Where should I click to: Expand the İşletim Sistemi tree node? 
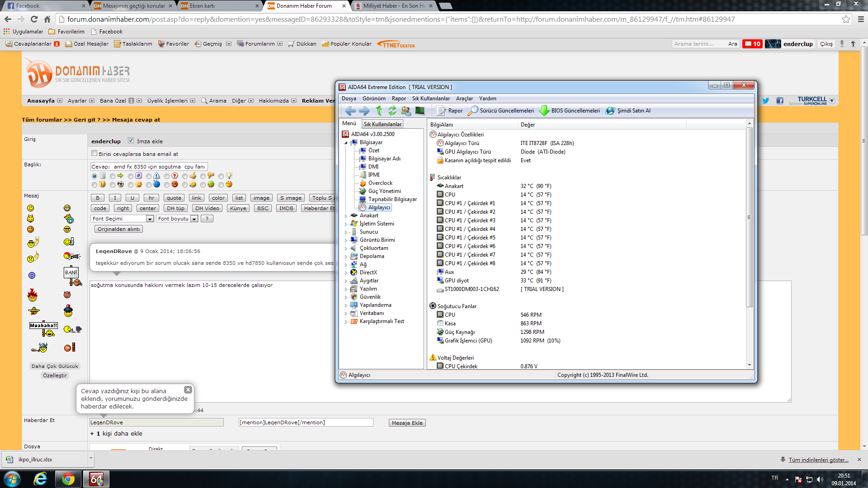pyautogui.click(x=346, y=224)
